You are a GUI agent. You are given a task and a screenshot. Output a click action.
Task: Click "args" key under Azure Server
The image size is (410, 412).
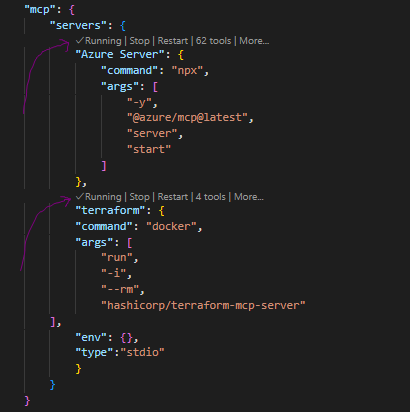click(x=120, y=87)
